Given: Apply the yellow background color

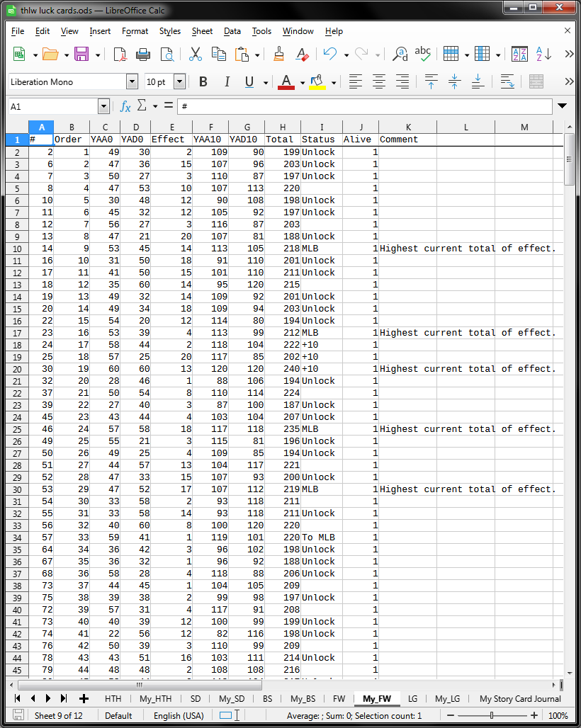Looking at the screenshot, I should [x=317, y=81].
